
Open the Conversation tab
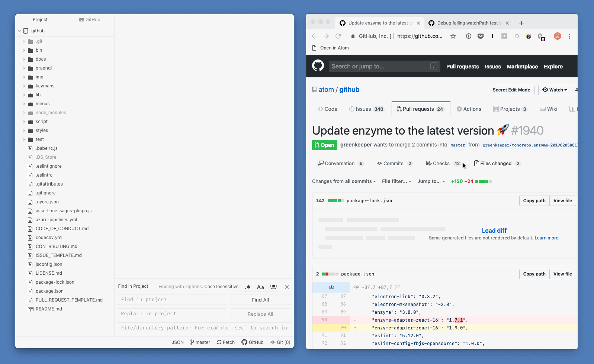click(x=340, y=164)
